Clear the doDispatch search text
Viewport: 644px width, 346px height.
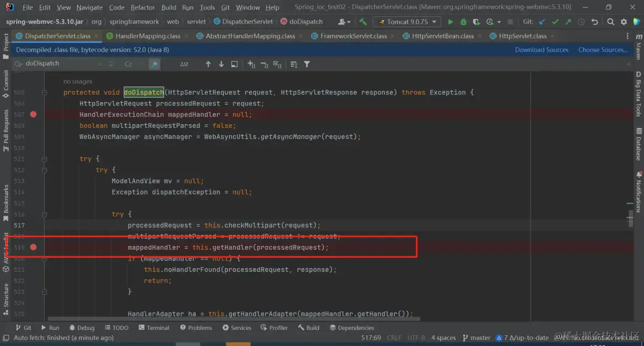[100, 64]
